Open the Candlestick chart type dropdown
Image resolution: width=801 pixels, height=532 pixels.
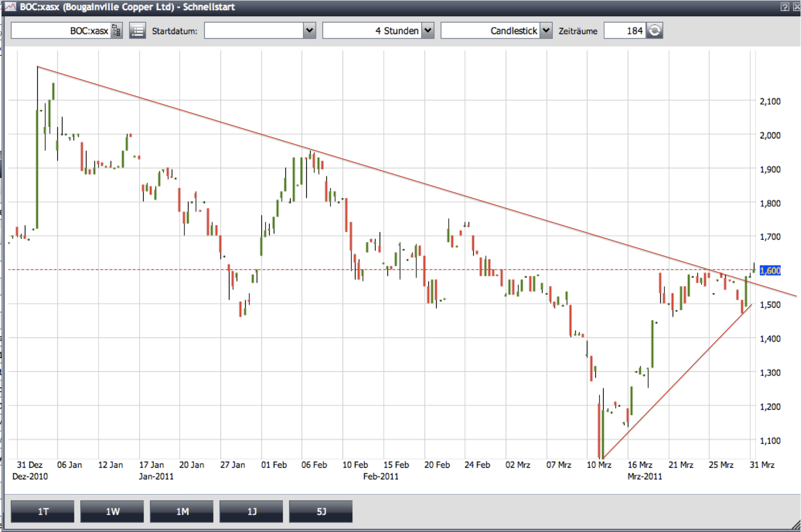tap(546, 31)
